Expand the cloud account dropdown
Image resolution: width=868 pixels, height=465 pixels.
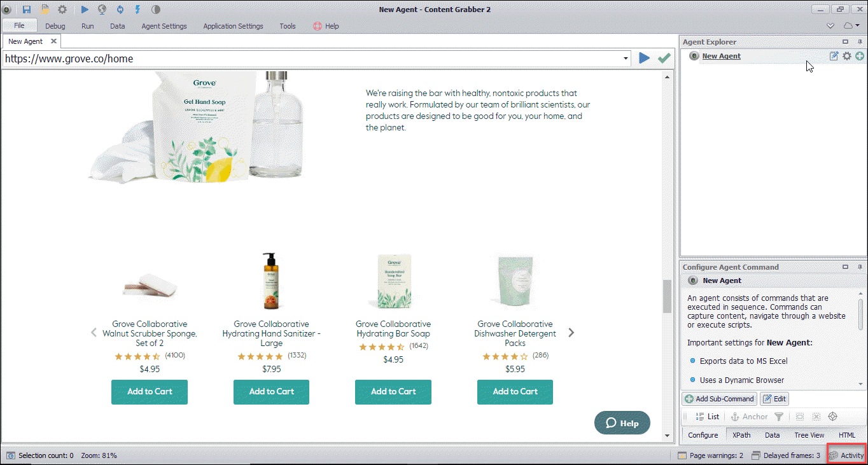[x=851, y=26]
